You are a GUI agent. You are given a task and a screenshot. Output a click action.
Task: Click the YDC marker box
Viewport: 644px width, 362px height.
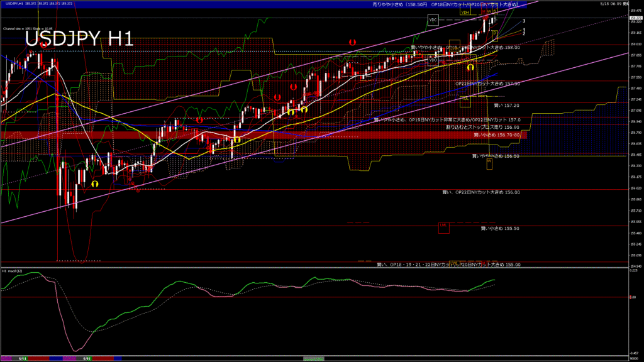click(433, 19)
